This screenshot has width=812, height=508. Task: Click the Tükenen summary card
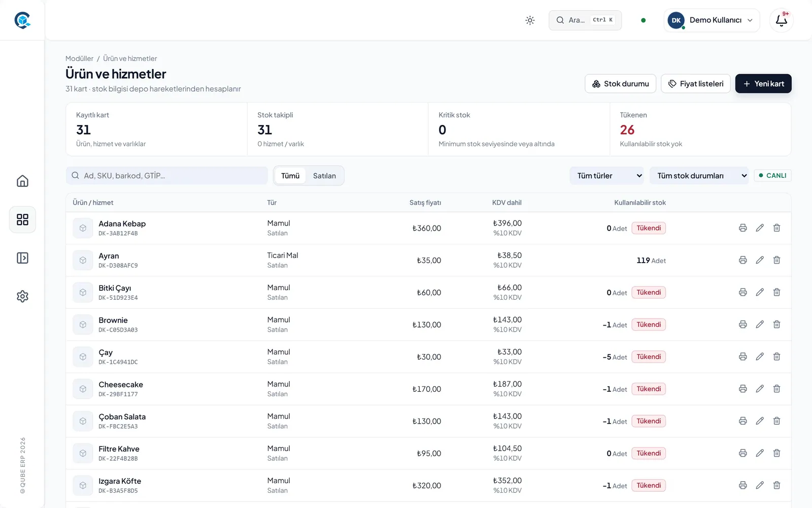click(700, 129)
